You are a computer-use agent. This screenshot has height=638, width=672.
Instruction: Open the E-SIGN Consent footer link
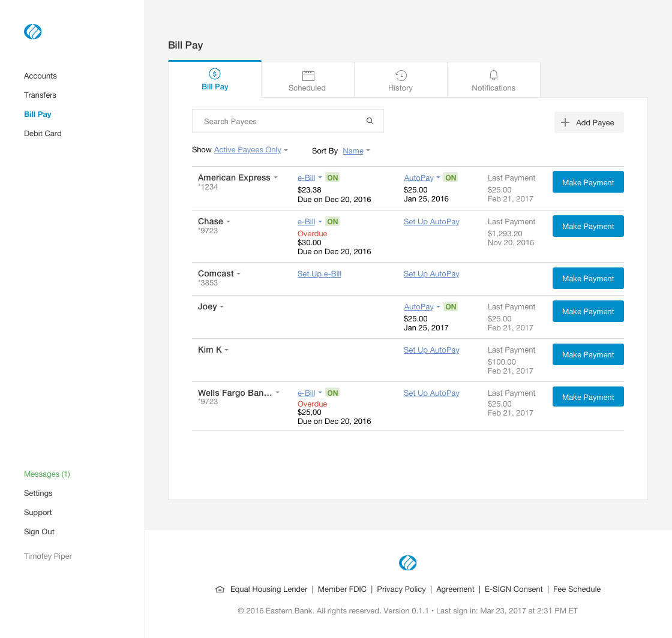pyautogui.click(x=514, y=589)
